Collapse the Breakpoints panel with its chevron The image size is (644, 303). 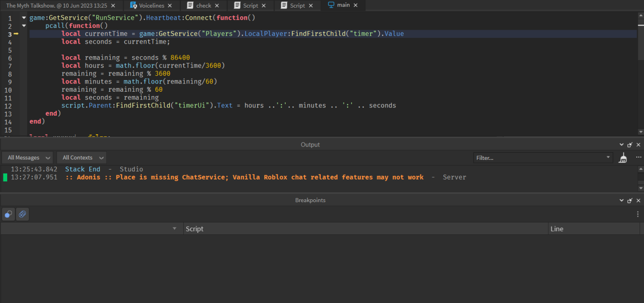pyautogui.click(x=621, y=200)
